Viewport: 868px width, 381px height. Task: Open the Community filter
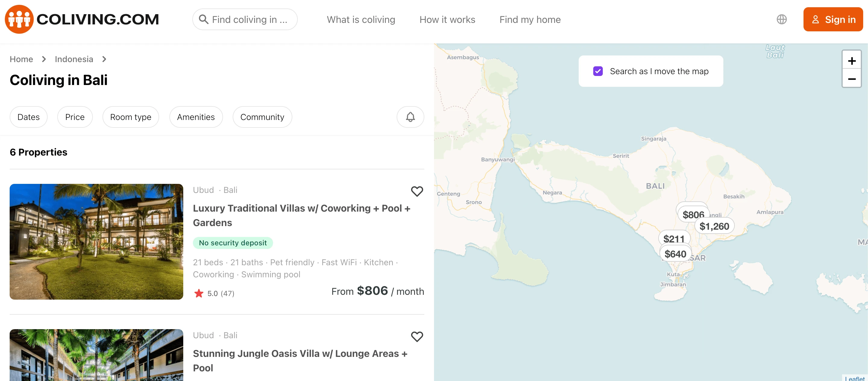click(262, 117)
